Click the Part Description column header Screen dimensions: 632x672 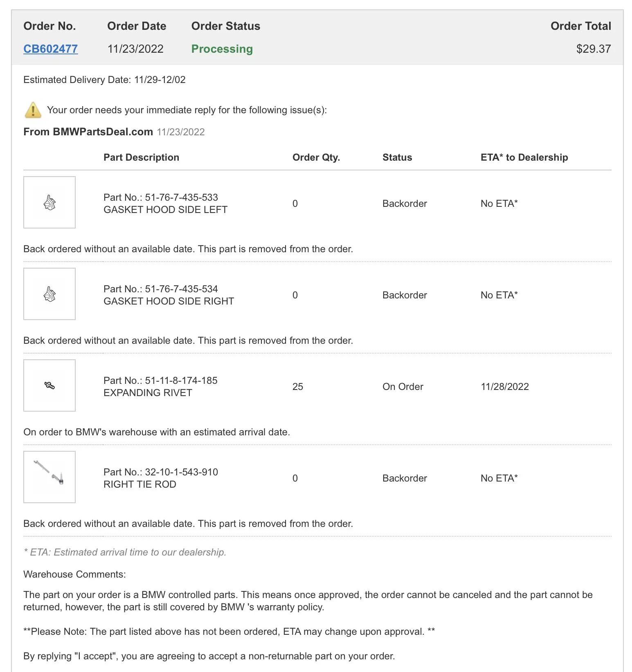141,157
